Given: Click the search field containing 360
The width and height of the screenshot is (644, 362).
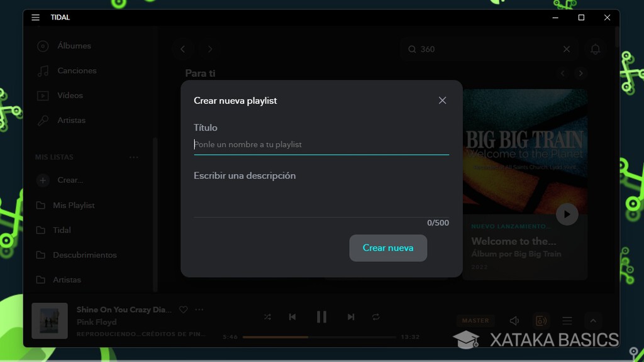Looking at the screenshot, I should click(489, 49).
